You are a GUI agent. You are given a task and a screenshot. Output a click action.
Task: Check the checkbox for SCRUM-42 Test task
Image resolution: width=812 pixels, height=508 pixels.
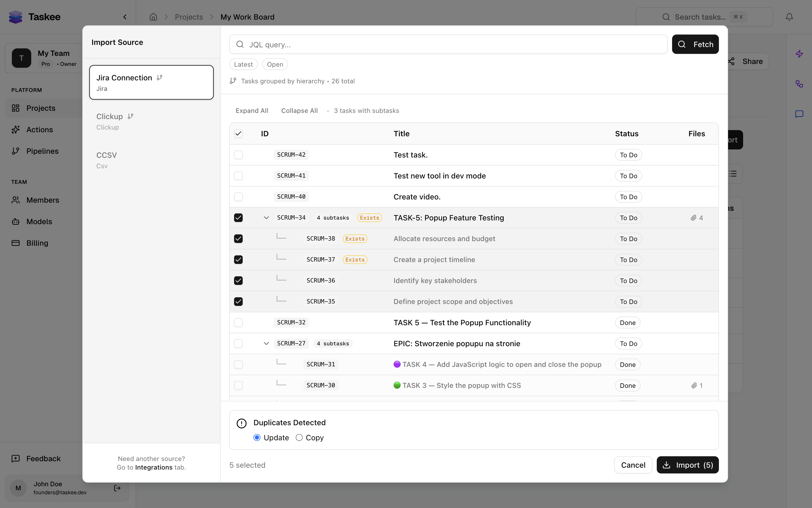click(238, 155)
